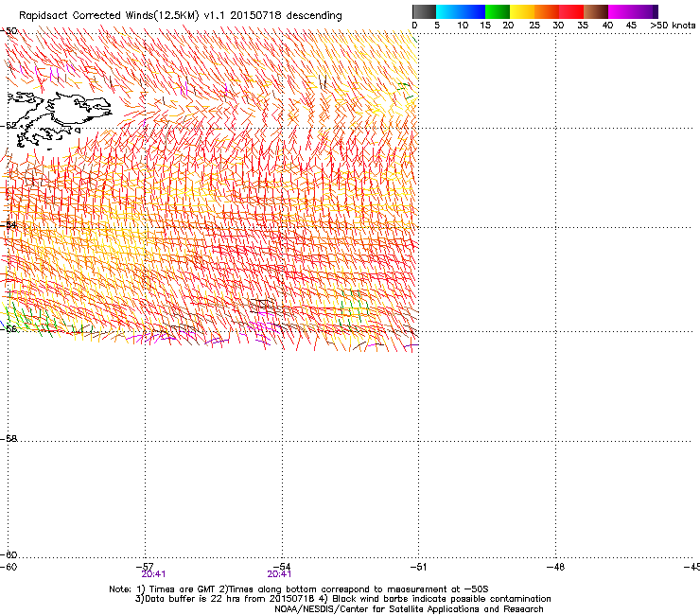Click the -52 latitude axis label
Viewport: 700px width, 615px height.
[x=8, y=126]
